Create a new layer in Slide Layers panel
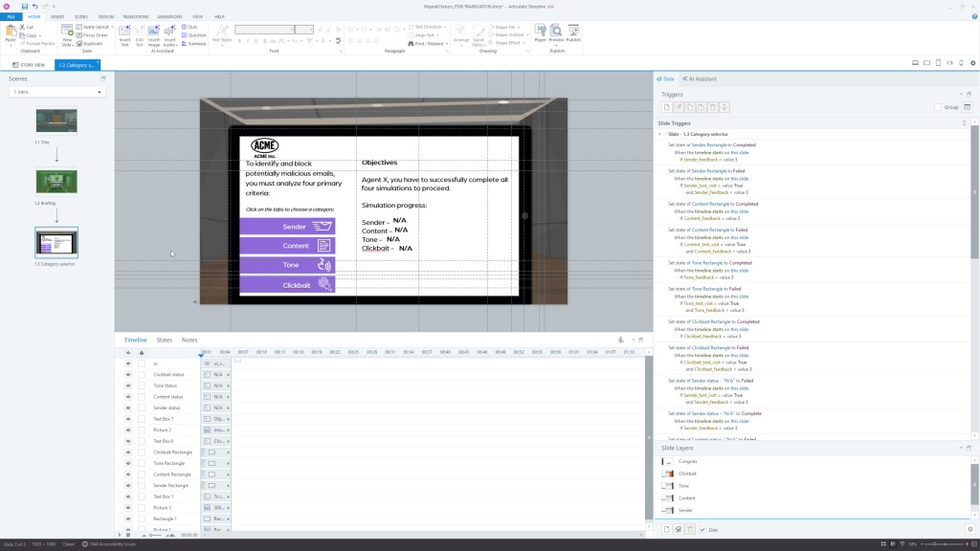980x551 pixels. click(667, 528)
